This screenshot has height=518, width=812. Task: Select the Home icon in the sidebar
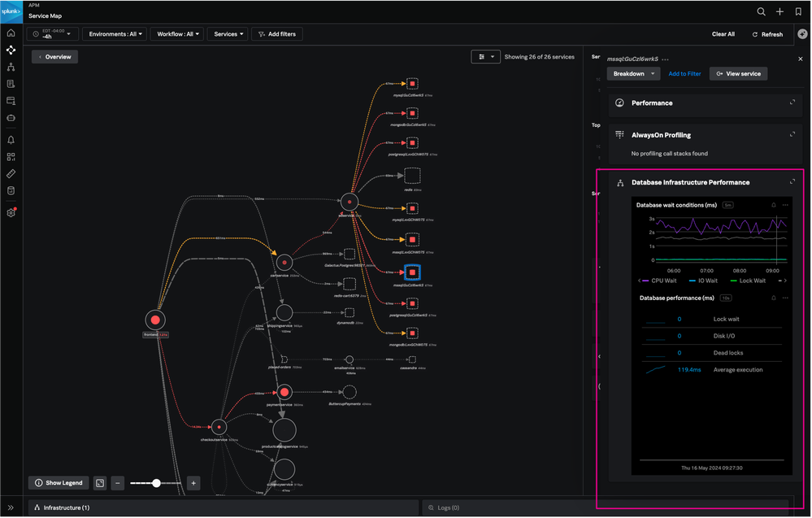pyautogui.click(x=11, y=33)
